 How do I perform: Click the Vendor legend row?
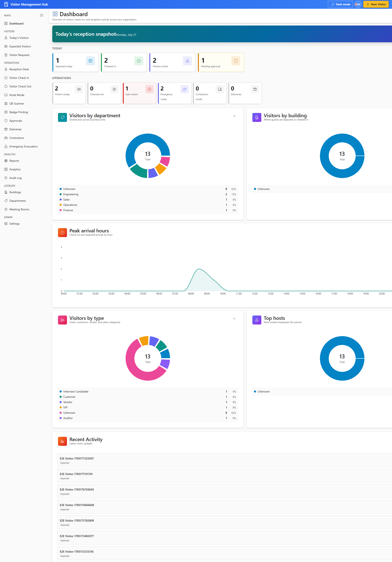point(148,402)
